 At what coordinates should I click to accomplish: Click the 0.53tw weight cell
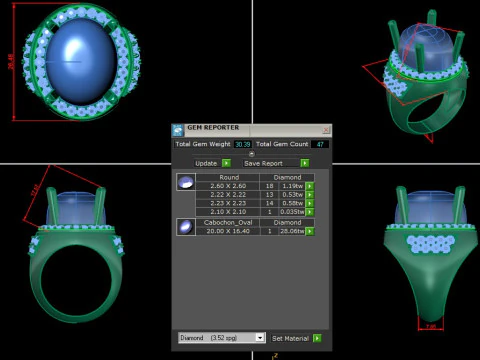292,195
